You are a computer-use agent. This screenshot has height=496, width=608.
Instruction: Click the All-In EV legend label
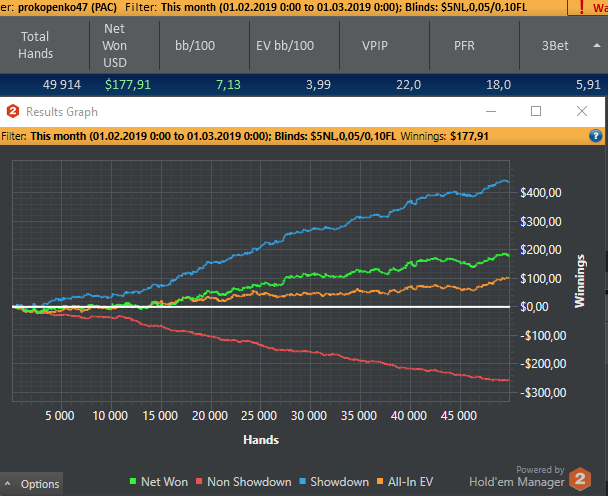[410, 482]
